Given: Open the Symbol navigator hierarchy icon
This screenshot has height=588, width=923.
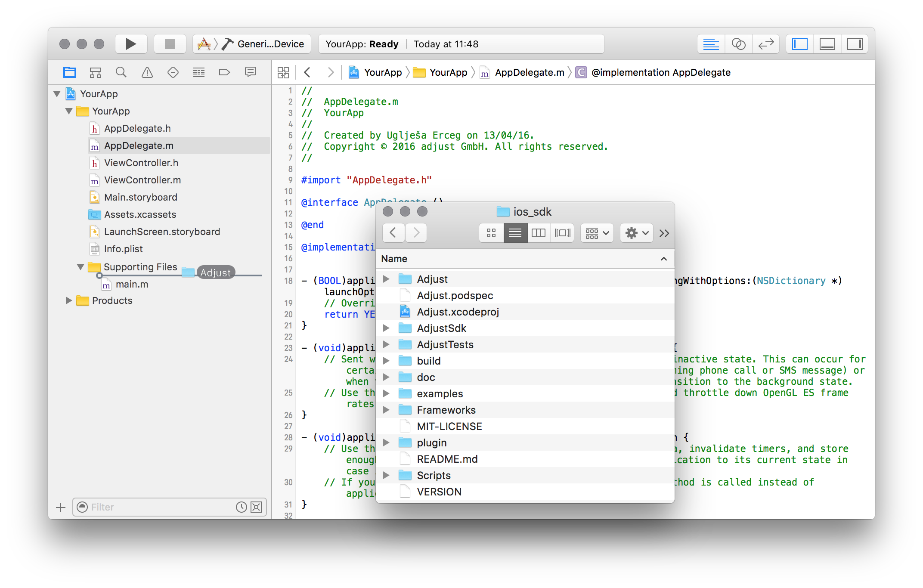Looking at the screenshot, I should 95,72.
